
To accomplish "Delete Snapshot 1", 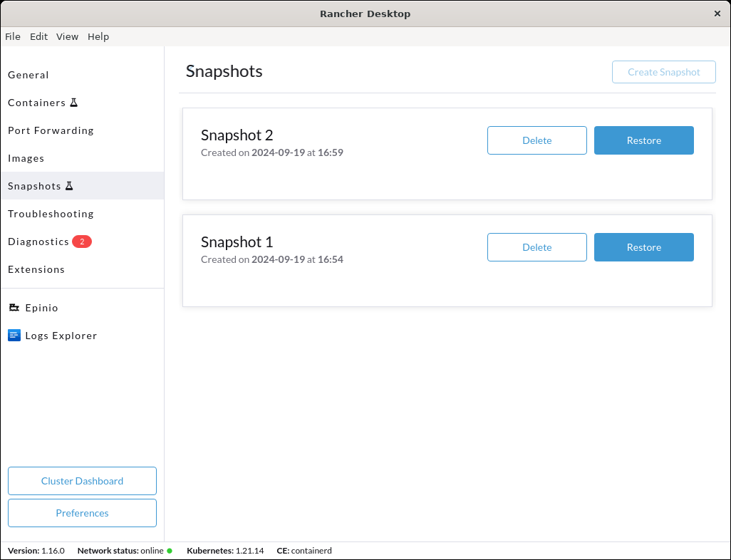I will (536, 247).
